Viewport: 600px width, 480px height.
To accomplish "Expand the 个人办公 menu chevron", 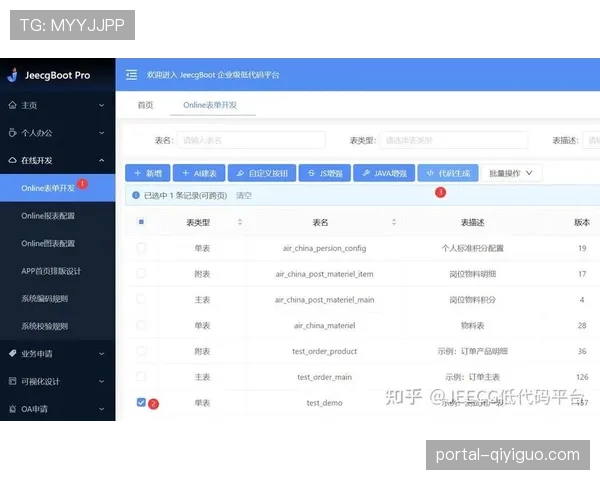I will 101,133.
